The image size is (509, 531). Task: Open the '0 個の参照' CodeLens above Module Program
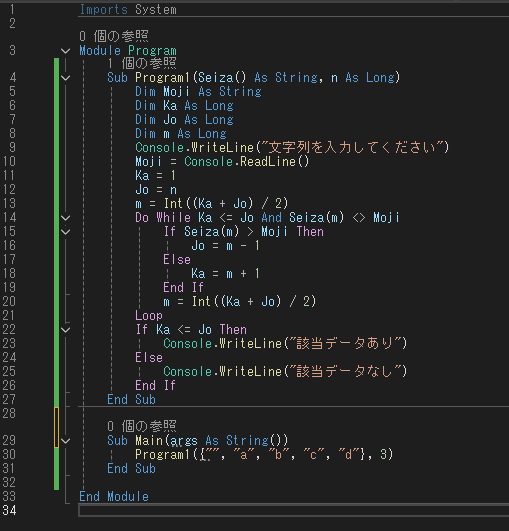114,36
